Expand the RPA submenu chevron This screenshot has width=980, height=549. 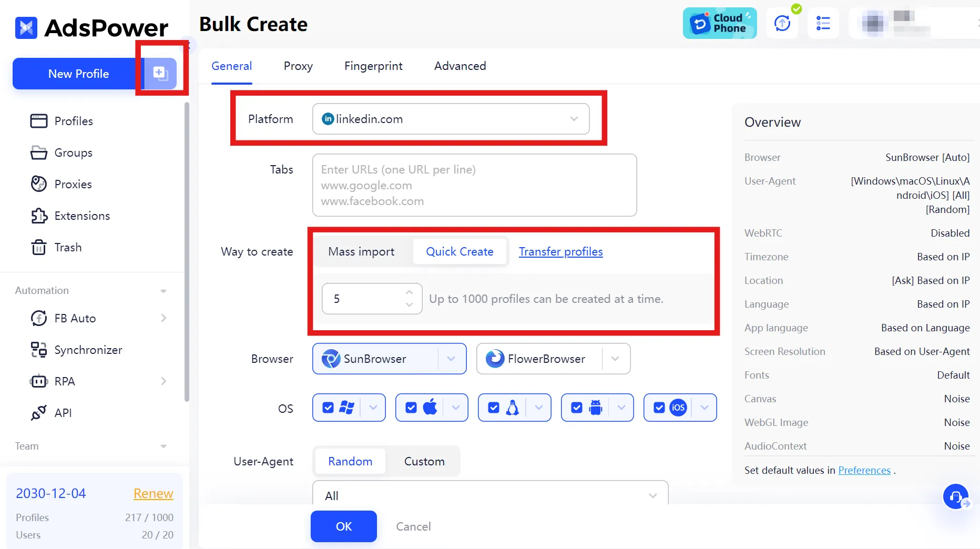[x=164, y=381]
